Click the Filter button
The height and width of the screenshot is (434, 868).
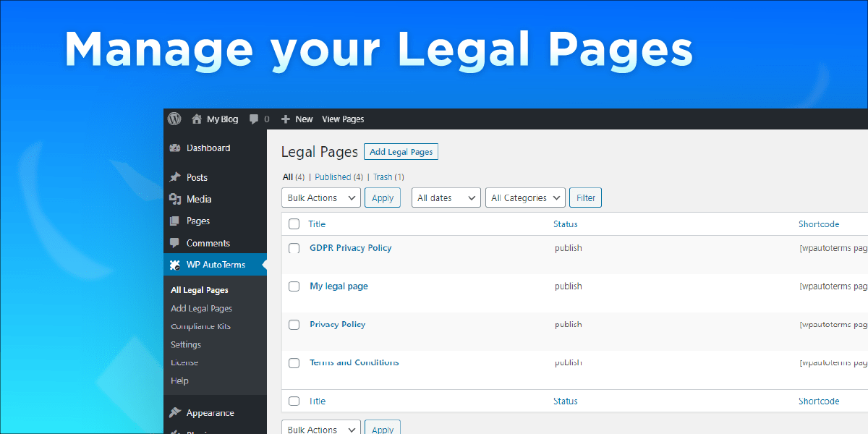586,197
